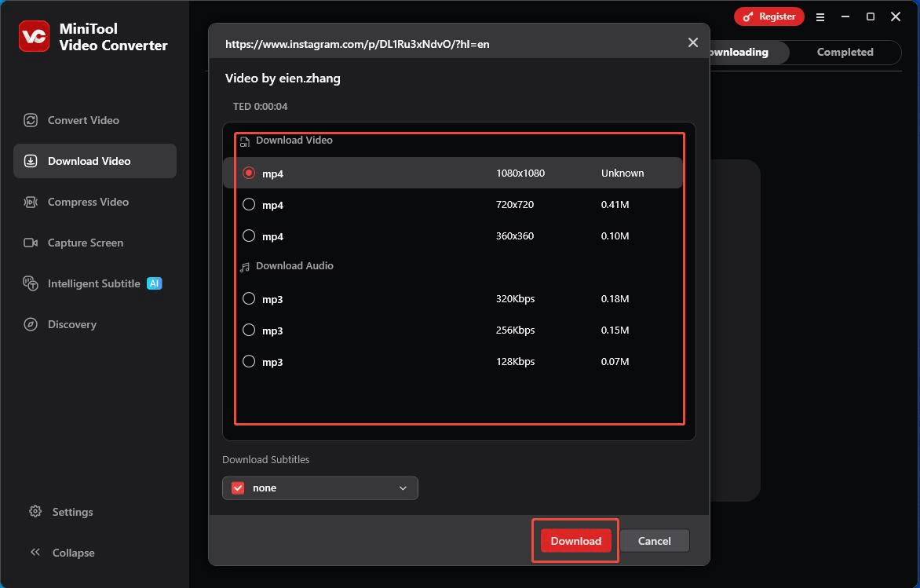
Task: Click the Cancel button
Action: [654, 541]
